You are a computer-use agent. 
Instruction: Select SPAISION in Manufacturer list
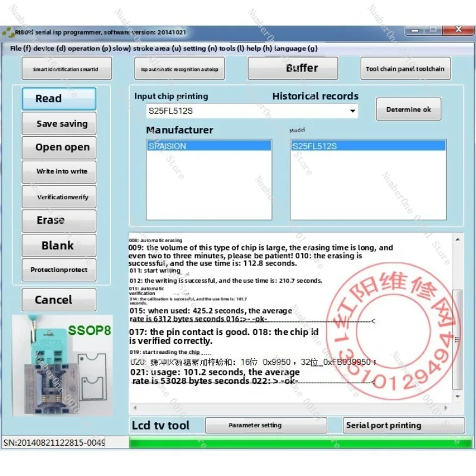209,146
